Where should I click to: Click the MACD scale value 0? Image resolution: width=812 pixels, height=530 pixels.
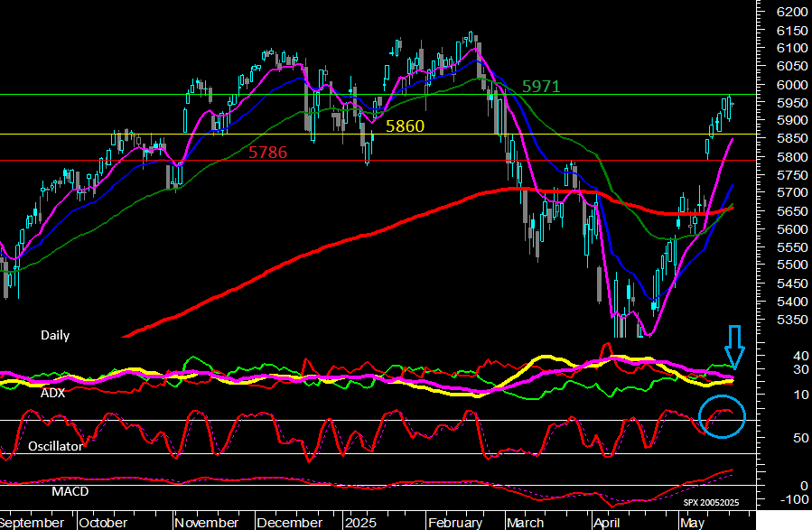tap(804, 486)
